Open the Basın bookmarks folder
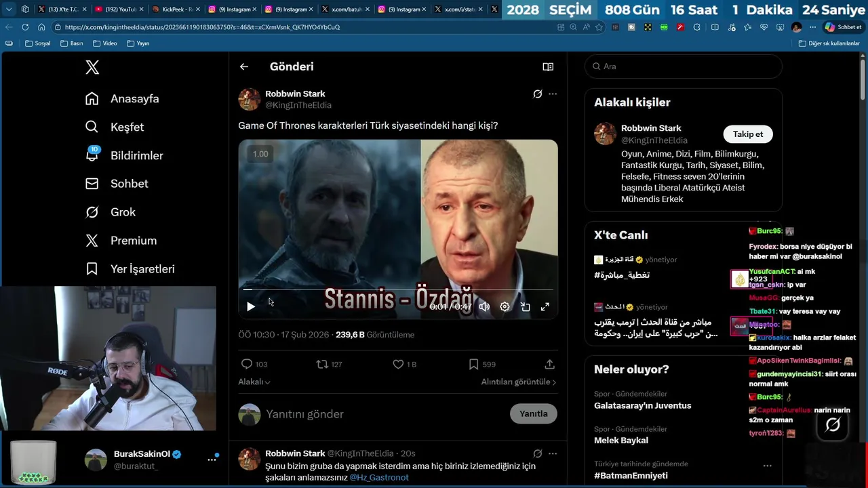 pos(72,43)
